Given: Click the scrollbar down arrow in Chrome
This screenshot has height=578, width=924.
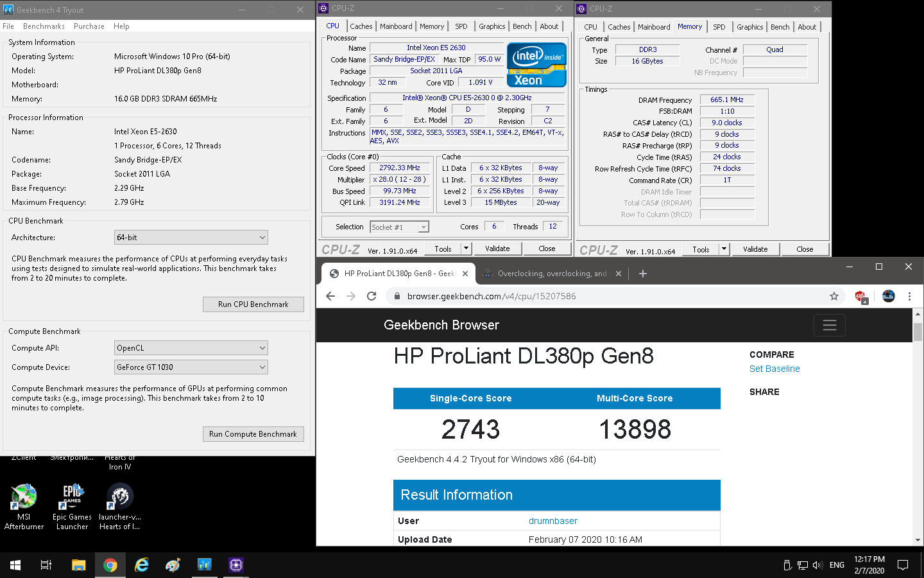Looking at the screenshot, I should coord(918,541).
